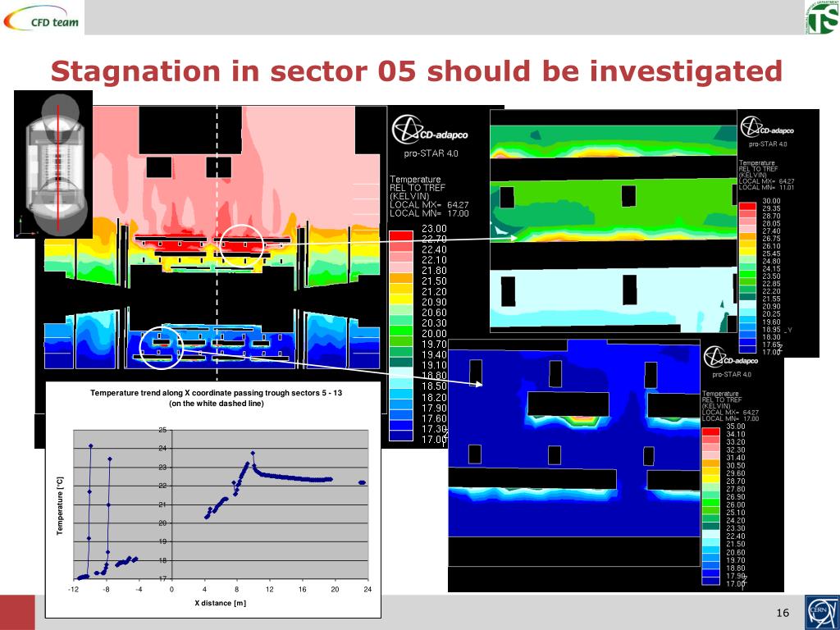Click the 26.10 value in the upper-right legend
The height and width of the screenshot is (630, 840).
point(771,246)
